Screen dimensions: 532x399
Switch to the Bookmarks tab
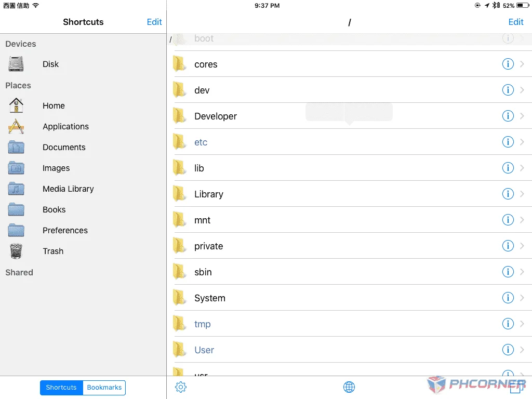[x=104, y=388]
